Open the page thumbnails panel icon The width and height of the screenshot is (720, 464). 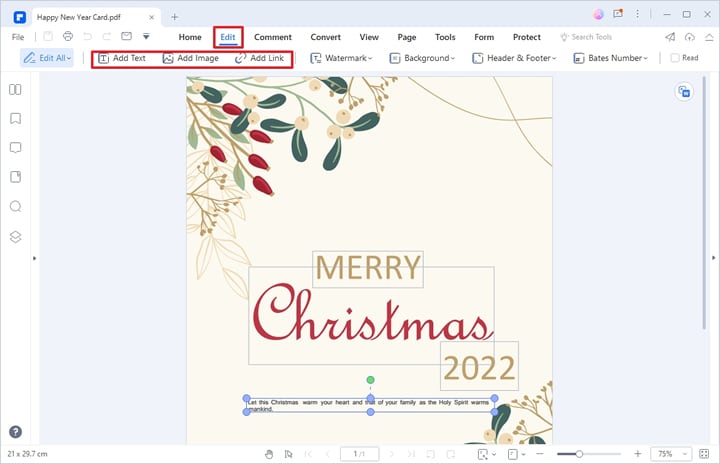15,90
